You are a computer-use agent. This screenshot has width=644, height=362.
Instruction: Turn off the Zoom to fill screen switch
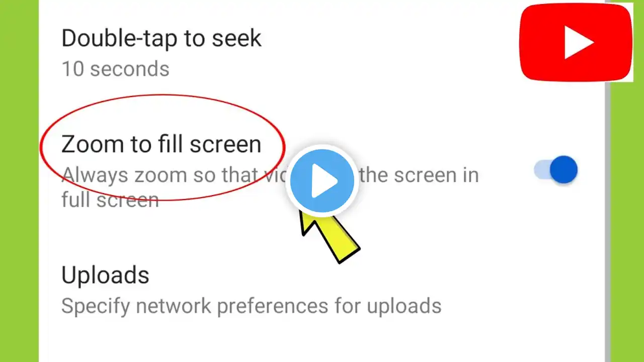555,169
